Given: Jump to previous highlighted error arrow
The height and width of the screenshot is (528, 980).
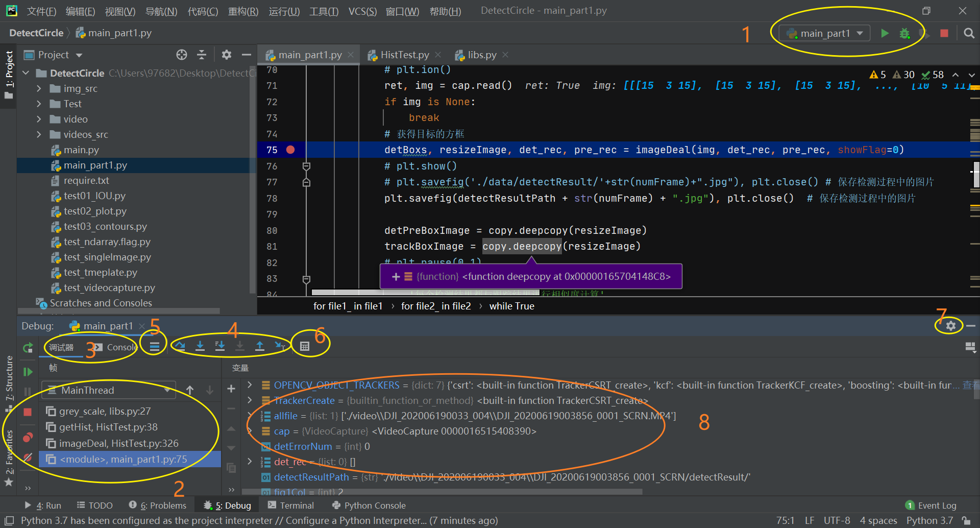Looking at the screenshot, I should tap(955, 75).
